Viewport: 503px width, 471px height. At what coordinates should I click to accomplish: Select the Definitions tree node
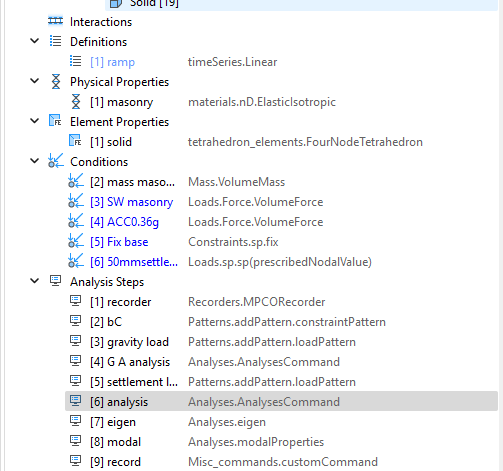(x=98, y=42)
